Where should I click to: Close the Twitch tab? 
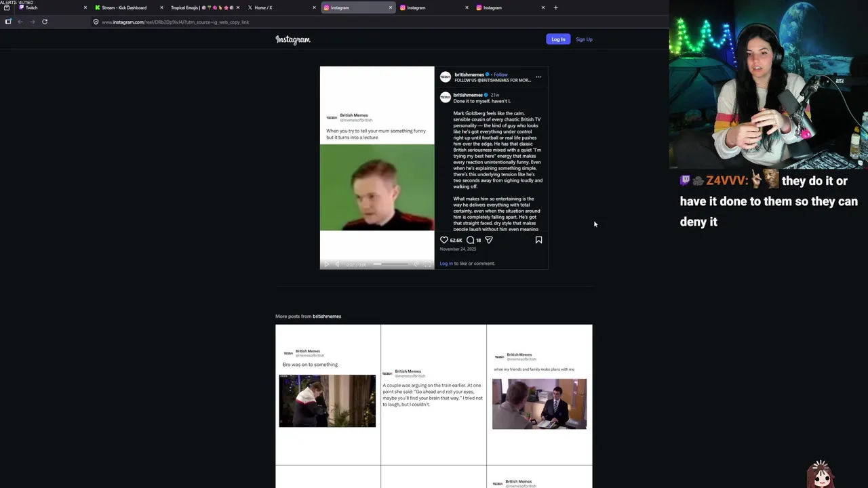[x=85, y=7]
